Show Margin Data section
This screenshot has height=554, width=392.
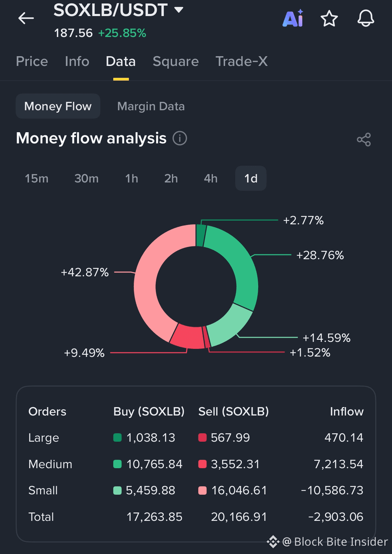point(151,106)
